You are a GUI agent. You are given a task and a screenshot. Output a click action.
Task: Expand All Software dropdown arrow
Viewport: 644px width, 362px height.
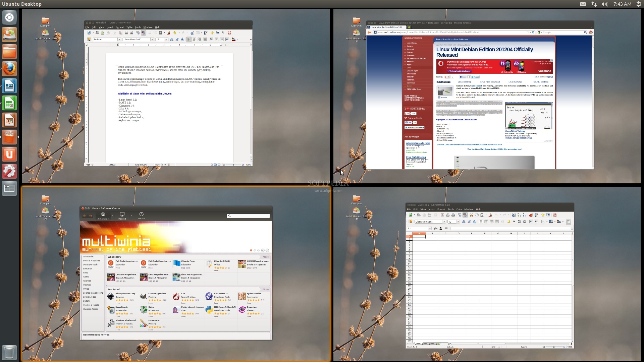(112, 216)
